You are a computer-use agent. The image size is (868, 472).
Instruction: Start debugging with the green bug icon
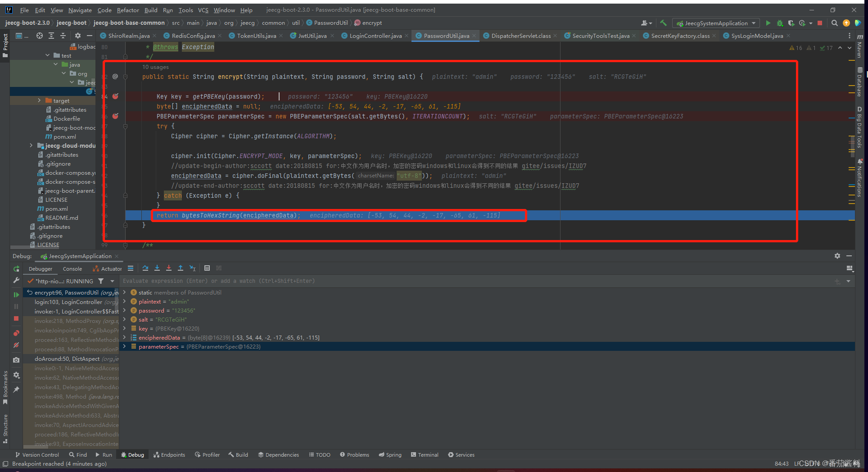780,23
